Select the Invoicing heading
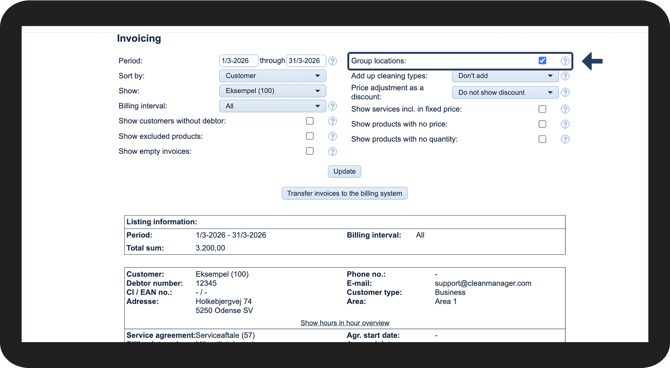This screenshot has height=368, width=670. pos(139,38)
